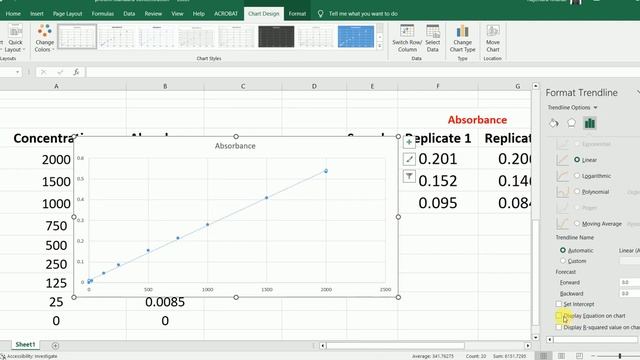Click column F header
Image resolution: width=640 pixels, height=360 pixels.
click(x=438, y=86)
